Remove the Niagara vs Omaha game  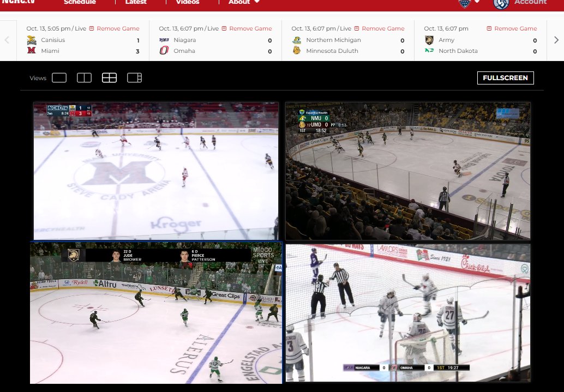coord(247,28)
